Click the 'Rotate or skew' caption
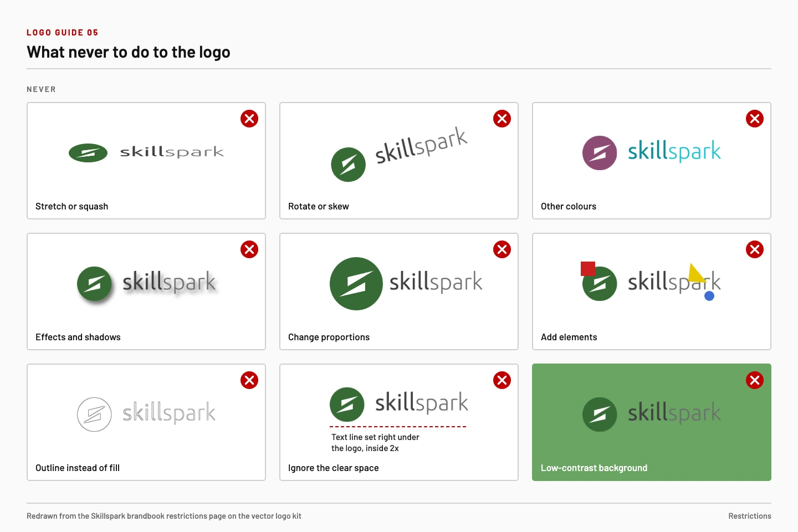The height and width of the screenshot is (532, 798). (x=319, y=206)
